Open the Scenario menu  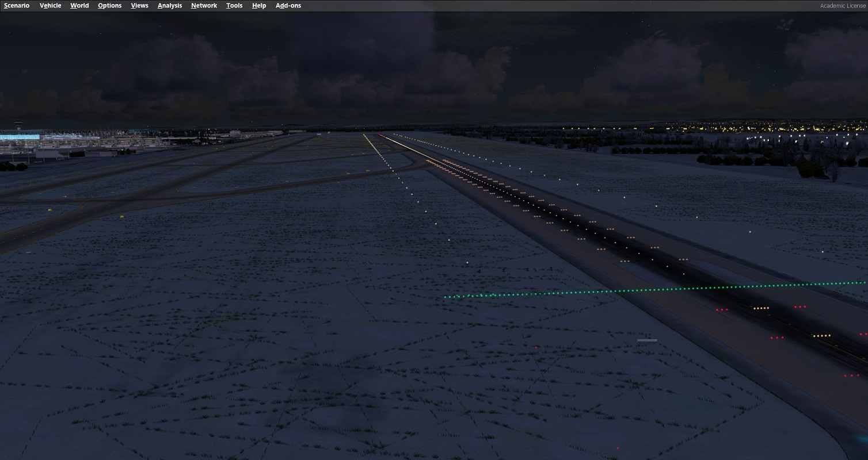click(17, 6)
